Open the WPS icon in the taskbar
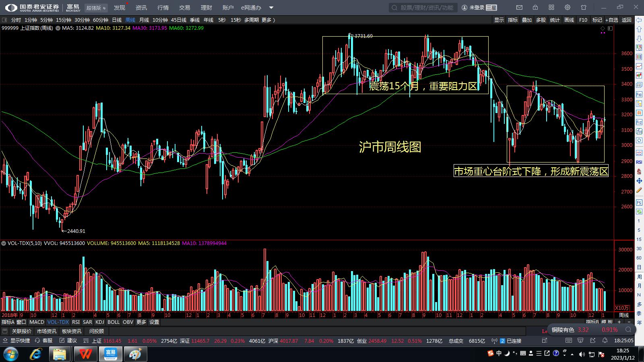 [85, 354]
